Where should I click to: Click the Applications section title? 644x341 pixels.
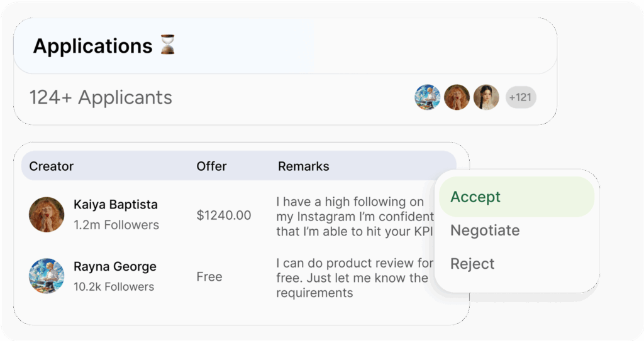tap(93, 46)
